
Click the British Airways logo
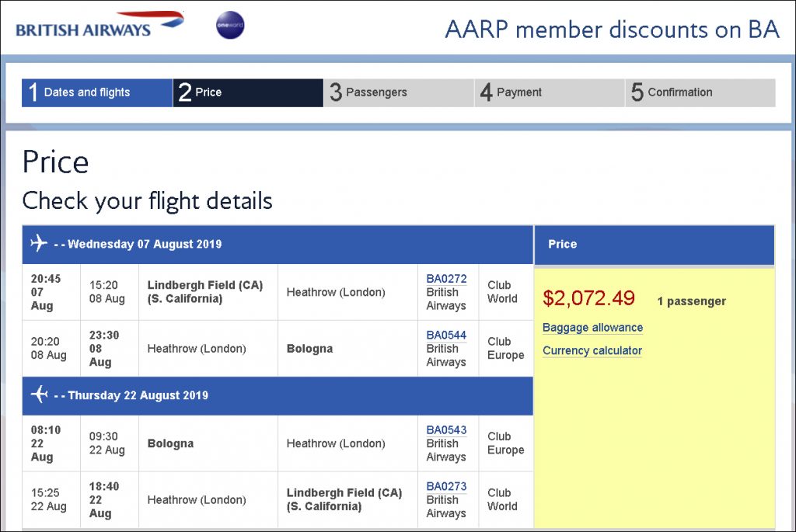(100, 24)
